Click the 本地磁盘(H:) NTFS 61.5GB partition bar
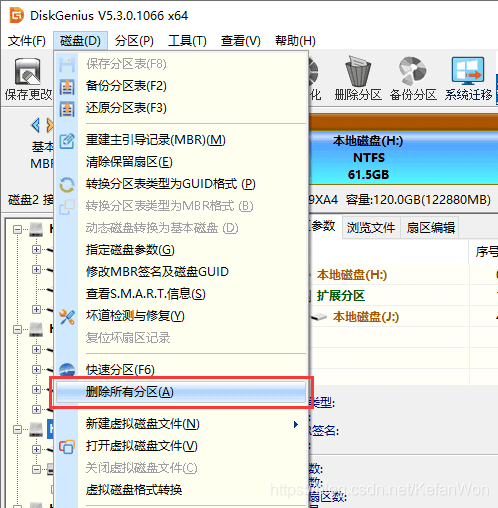 403,157
